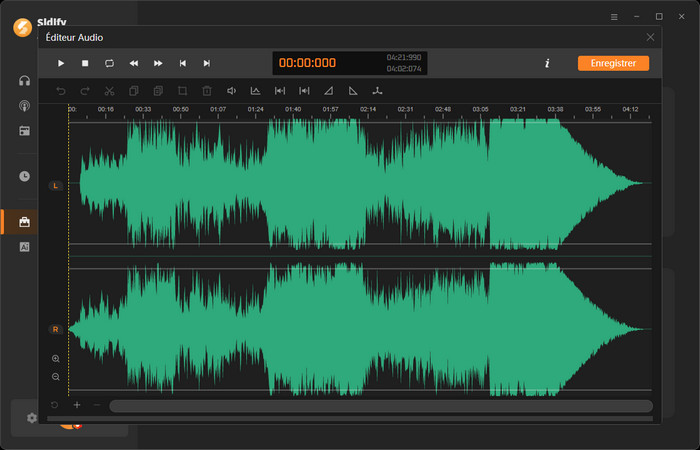This screenshot has height=450, width=700.
Task: Click the fast forward button
Action: point(158,63)
